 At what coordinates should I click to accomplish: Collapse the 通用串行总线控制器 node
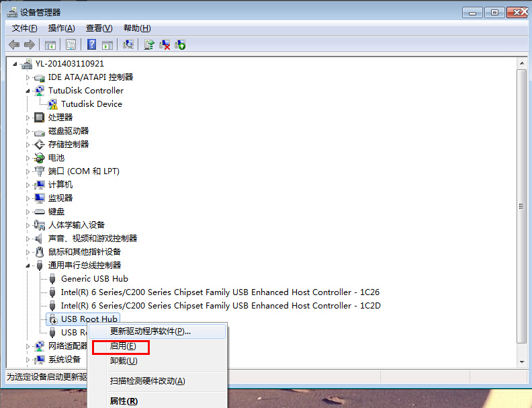click(28, 266)
